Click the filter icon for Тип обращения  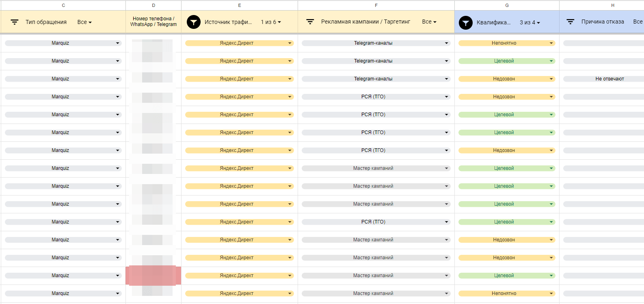(15, 22)
